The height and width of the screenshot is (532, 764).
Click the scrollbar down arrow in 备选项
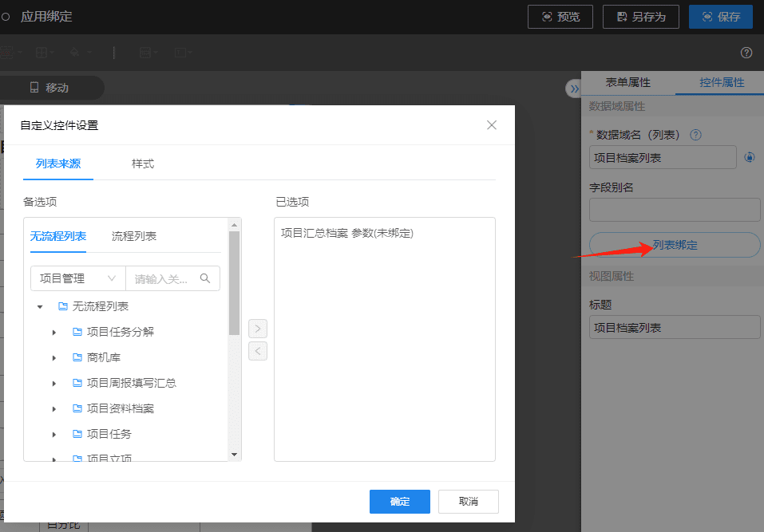(235, 455)
